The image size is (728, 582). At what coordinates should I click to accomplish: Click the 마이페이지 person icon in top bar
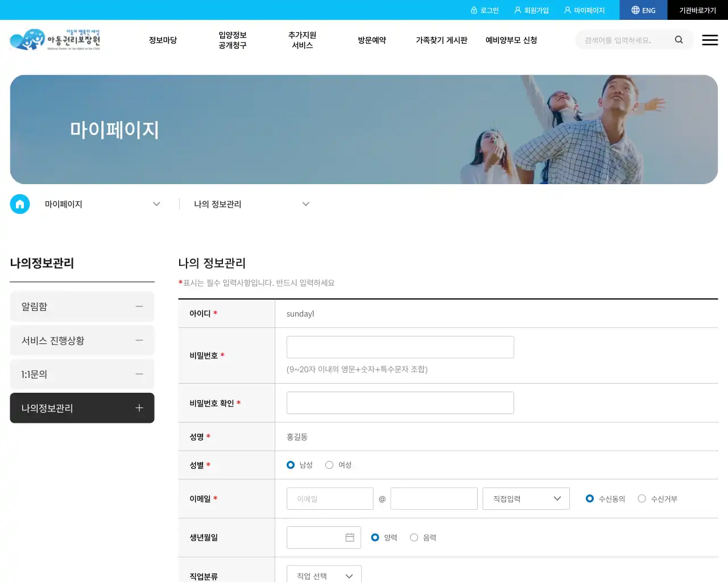pyautogui.click(x=566, y=10)
